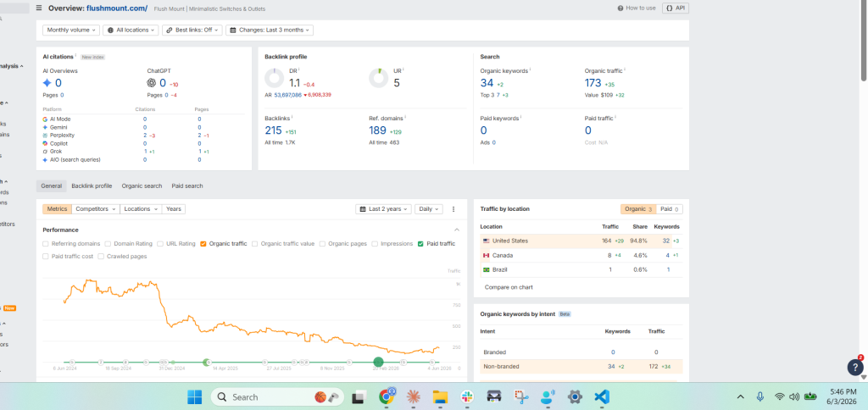Open the help question-mark bubble

point(855,367)
